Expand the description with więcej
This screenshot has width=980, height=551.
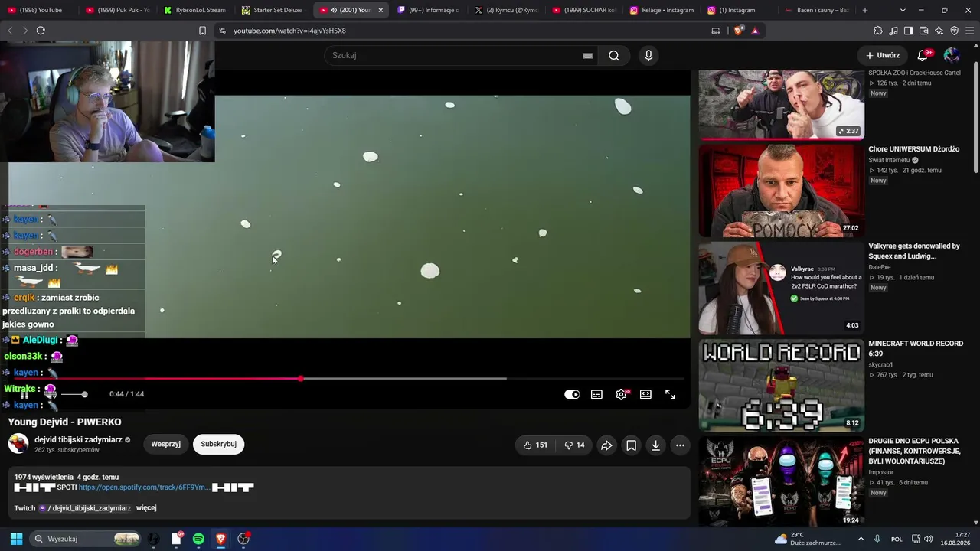[x=146, y=508]
